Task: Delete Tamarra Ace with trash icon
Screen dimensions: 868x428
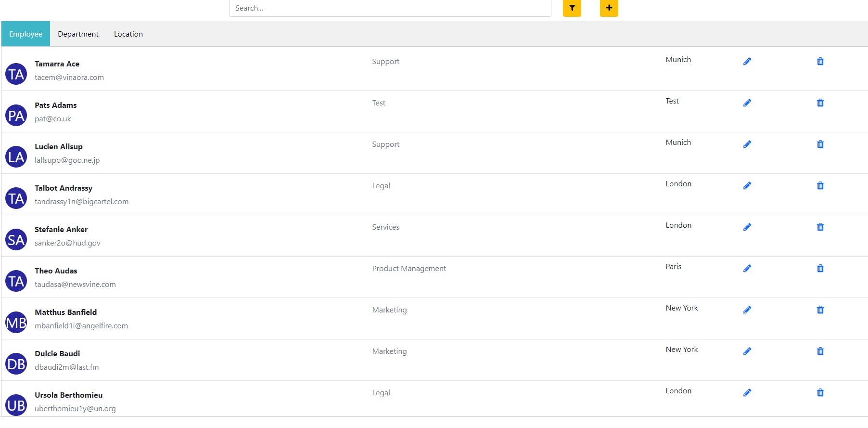Action: (x=820, y=62)
